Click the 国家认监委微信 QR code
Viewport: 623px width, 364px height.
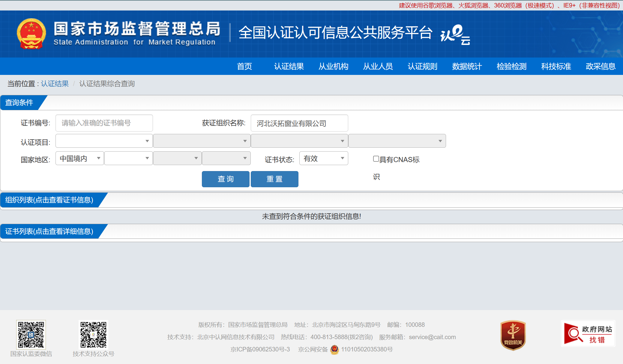click(31, 334)
